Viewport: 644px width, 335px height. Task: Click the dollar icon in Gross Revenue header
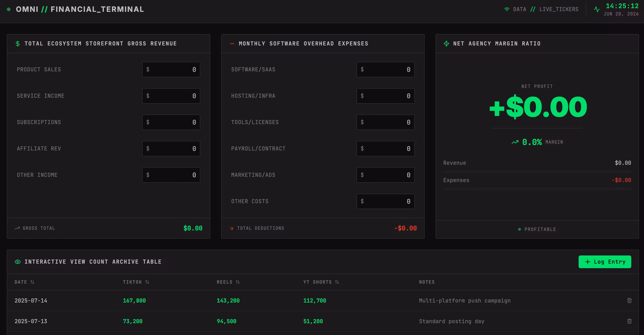(x=17, y=44)
